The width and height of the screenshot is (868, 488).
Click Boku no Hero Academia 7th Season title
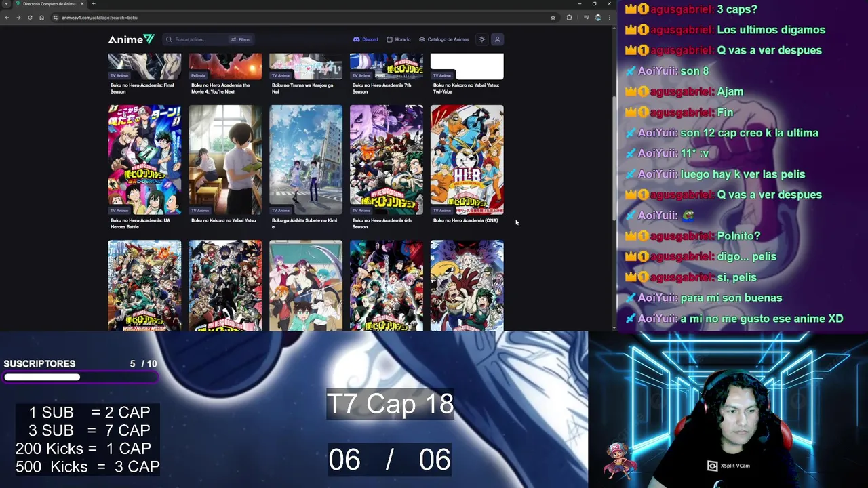[382, 88]
